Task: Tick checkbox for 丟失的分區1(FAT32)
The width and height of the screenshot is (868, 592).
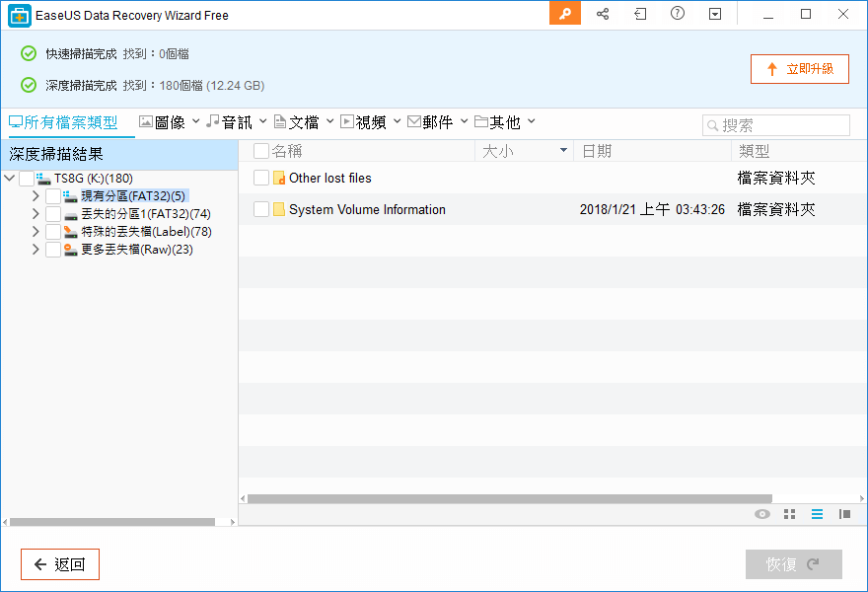Action: click(53, 214)
